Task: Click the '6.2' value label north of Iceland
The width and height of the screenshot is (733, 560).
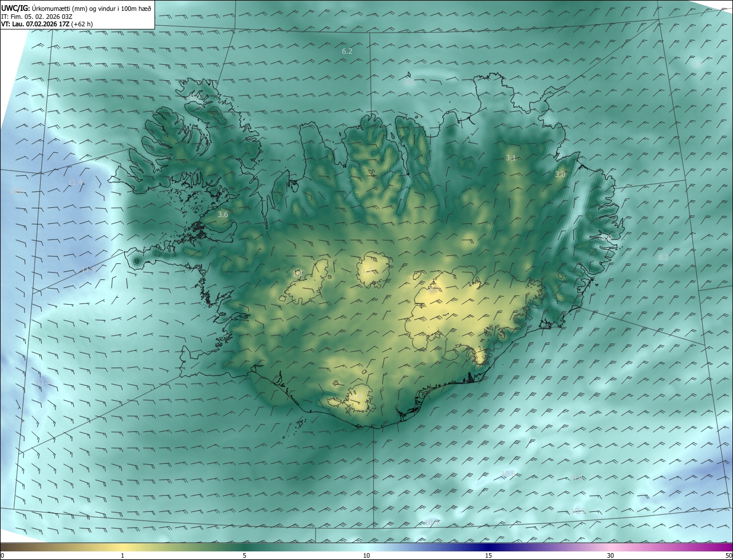Action: point(347,52)
